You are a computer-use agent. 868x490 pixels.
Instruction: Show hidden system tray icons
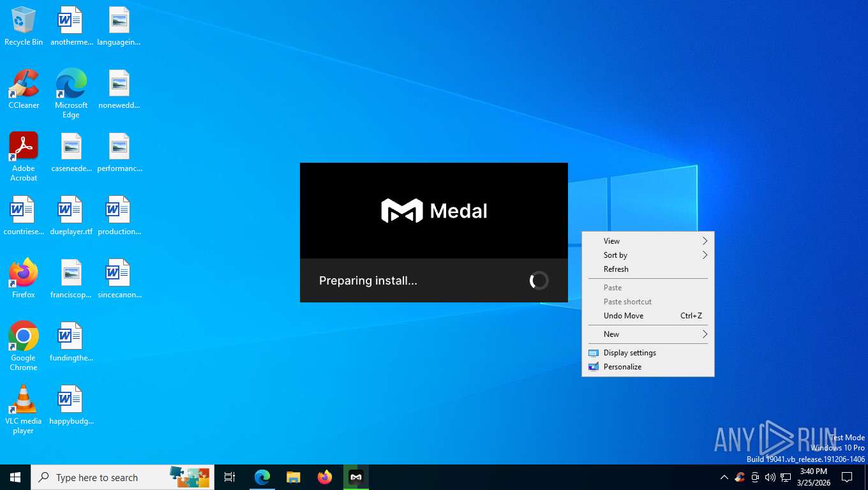click(724, 477)
